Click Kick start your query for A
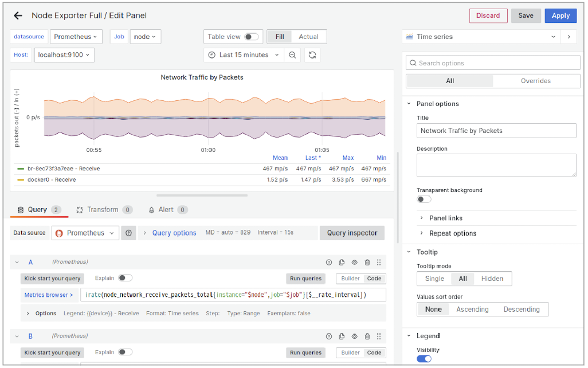588x368 pixels. [x=52, y=279]
